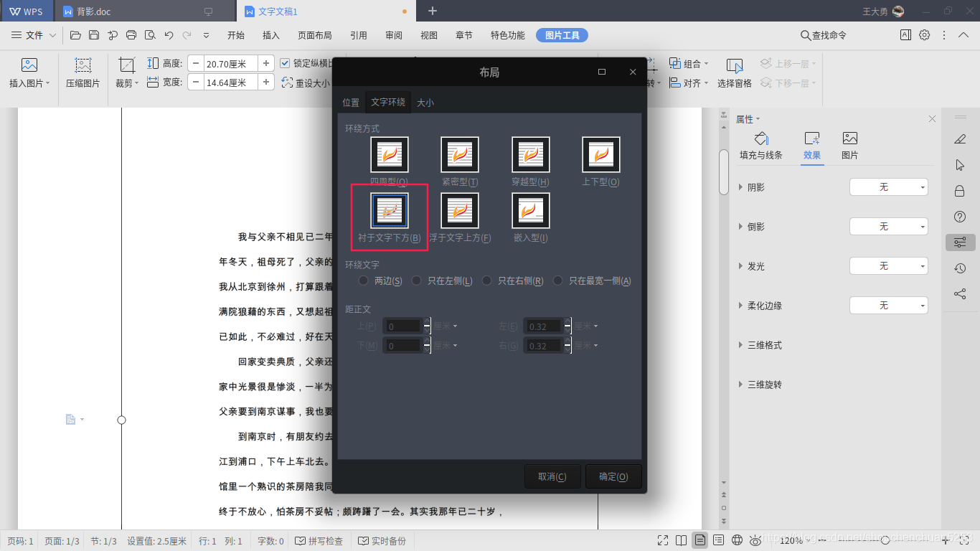Screen dimensions: 980x551
Task: Open the Reflection (倒影) dropdown
Action: click(x=889, y=227)
